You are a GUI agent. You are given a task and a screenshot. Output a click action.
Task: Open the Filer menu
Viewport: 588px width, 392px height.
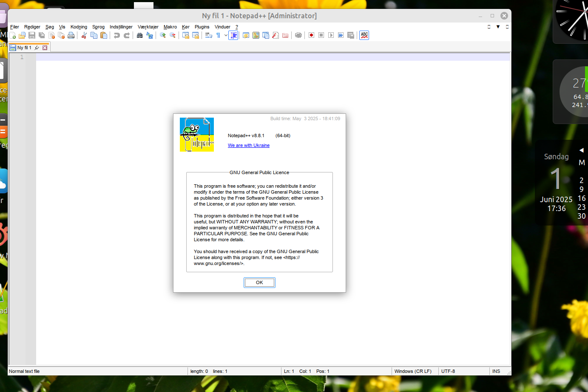click(14, 27)
